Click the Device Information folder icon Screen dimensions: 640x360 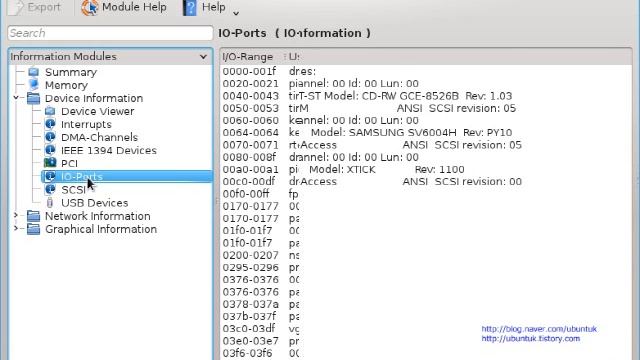[33, 98]
